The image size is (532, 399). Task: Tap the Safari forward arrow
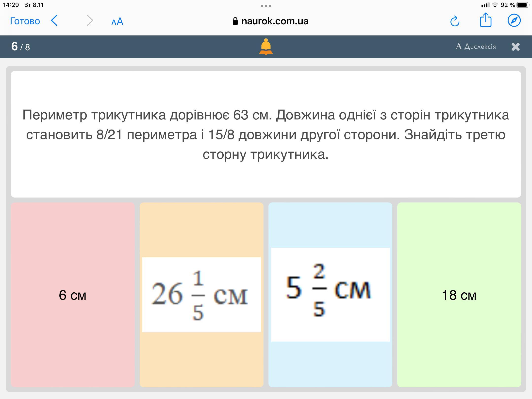90,20
